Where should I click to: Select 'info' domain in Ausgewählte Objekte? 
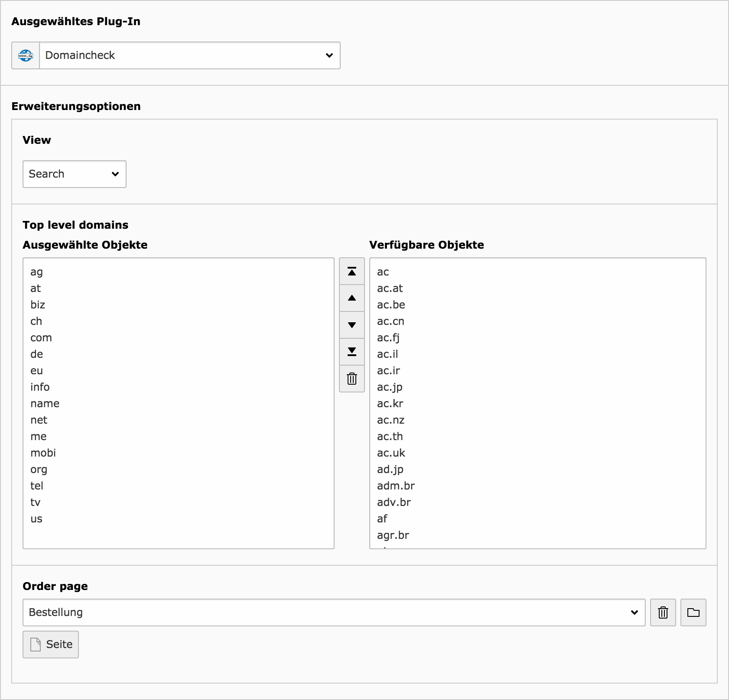pos(40,387)
